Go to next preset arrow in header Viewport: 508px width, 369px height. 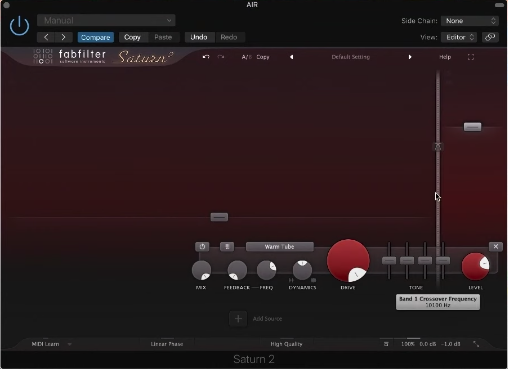pos(63,37)
